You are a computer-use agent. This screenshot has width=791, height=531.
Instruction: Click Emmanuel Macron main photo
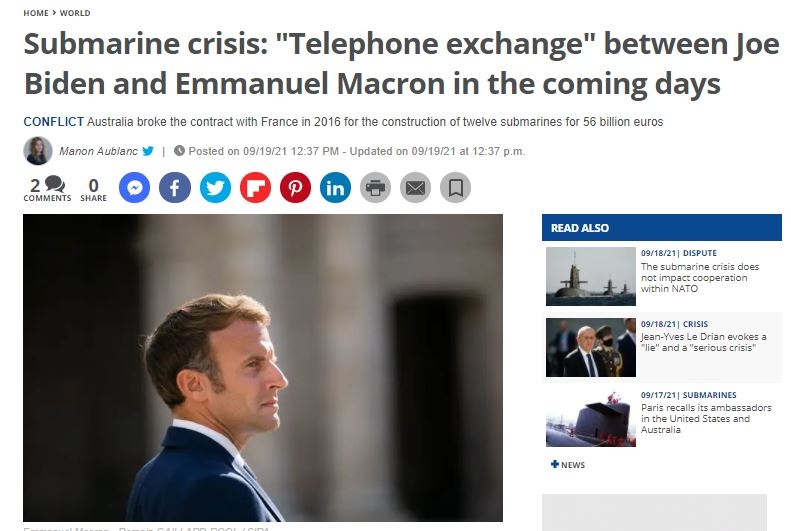tap(262, 367)
